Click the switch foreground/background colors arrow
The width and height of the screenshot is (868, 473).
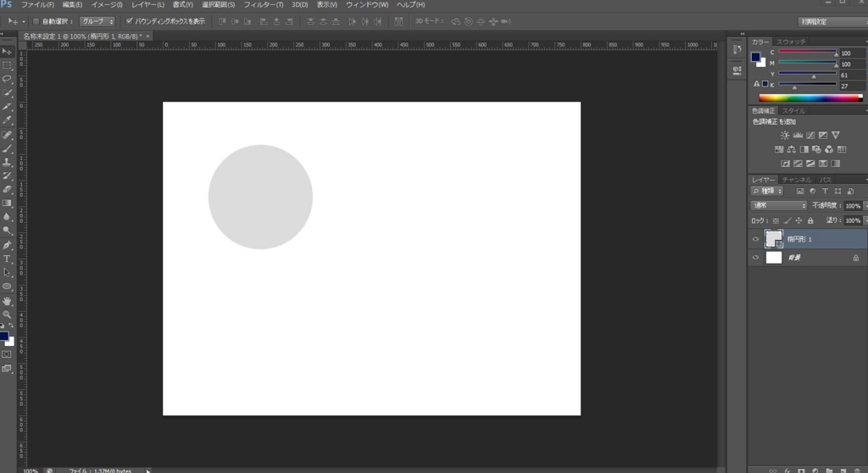(x=10, y=326)
